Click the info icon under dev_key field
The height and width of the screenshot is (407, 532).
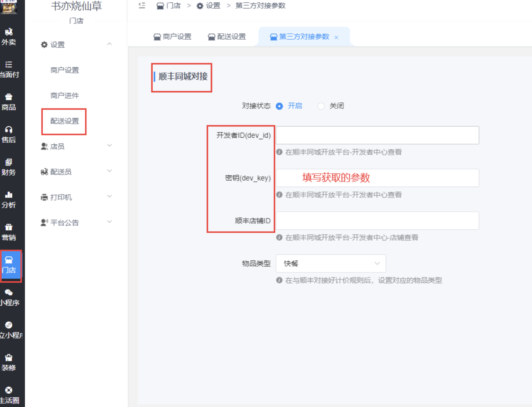(279, 195)
